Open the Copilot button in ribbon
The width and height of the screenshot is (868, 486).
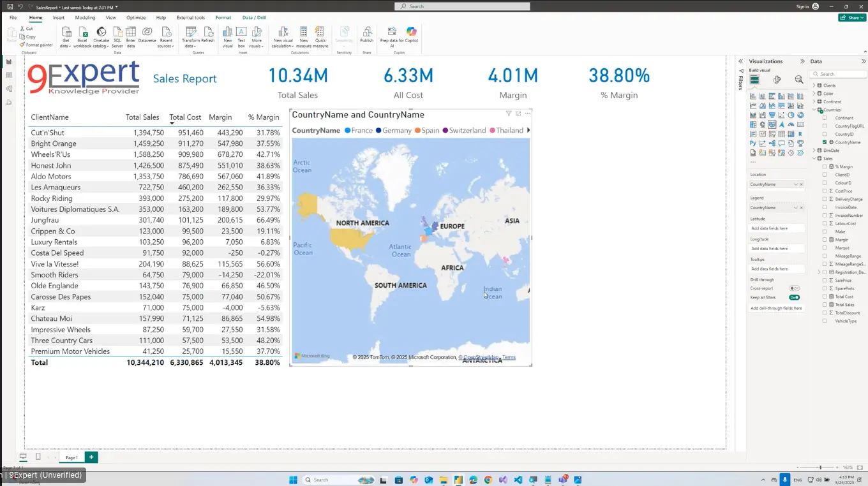(412, 34)
